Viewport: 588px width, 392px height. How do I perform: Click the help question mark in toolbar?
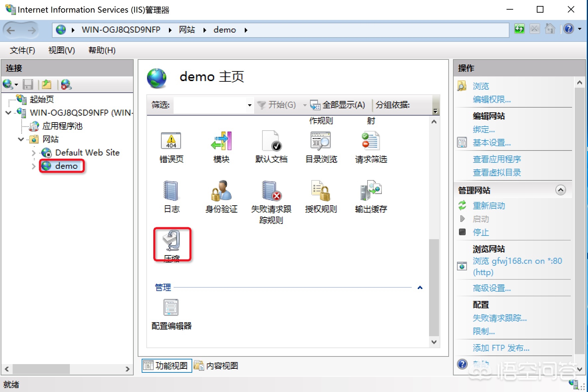pos(569,29)
